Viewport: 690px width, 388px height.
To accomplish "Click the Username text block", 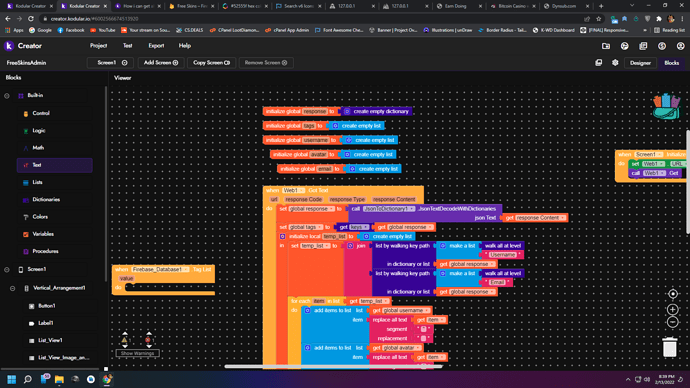I will 503,255.
